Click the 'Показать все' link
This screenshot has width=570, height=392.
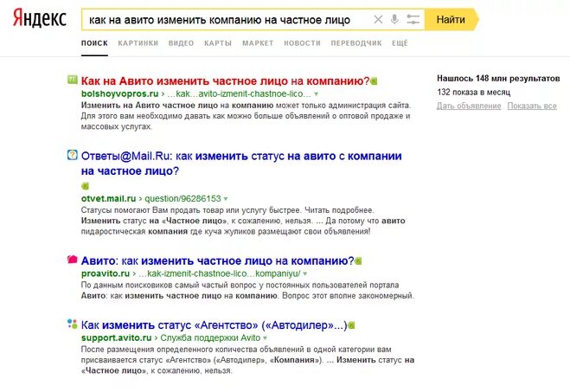(532, 106)
